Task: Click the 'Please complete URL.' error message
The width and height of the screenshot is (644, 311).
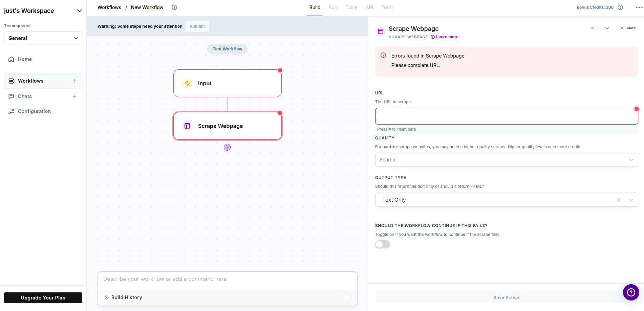Action: pyautogui.click(x=416, y=65)
